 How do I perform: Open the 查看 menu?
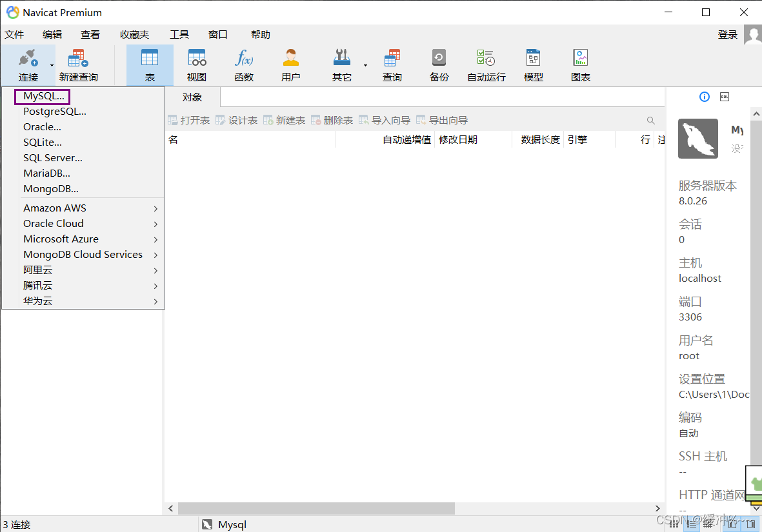click(90, 34)
